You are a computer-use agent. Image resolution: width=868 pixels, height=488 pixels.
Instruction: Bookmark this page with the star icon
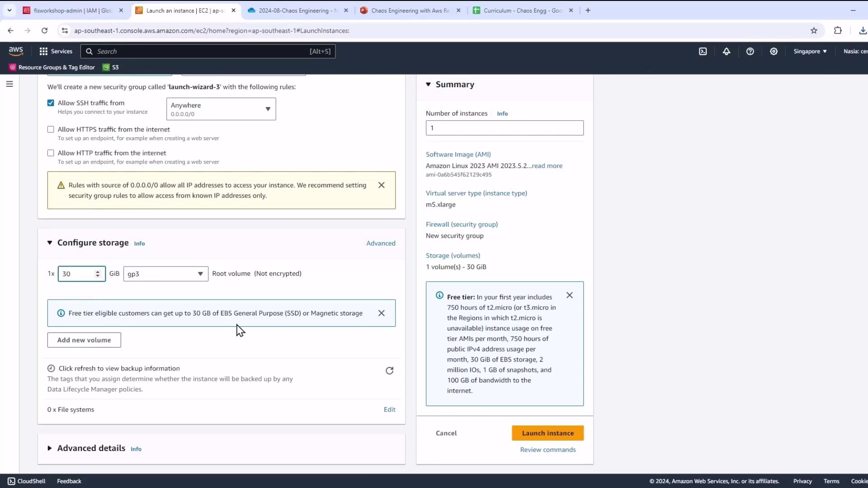click(x=814, y=31)
